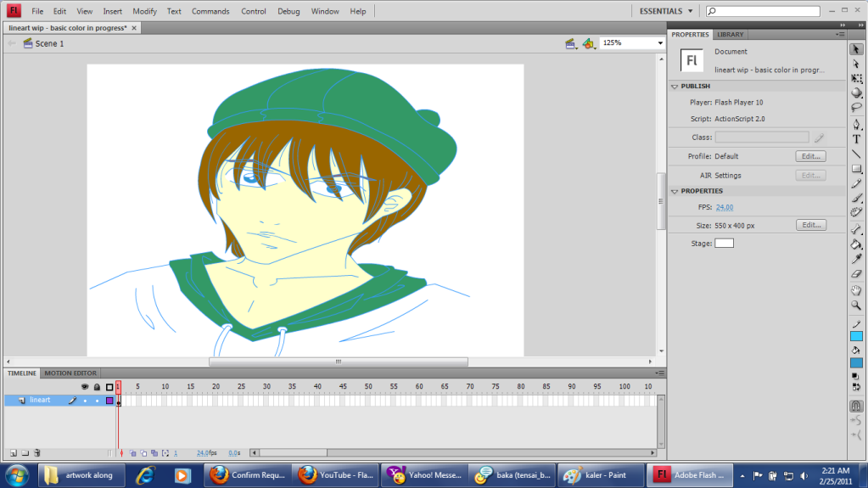The height and width of the screenshot is (488, 868).
Task: Toggle purple outline square of lineart layer
Action: [109, 401]
